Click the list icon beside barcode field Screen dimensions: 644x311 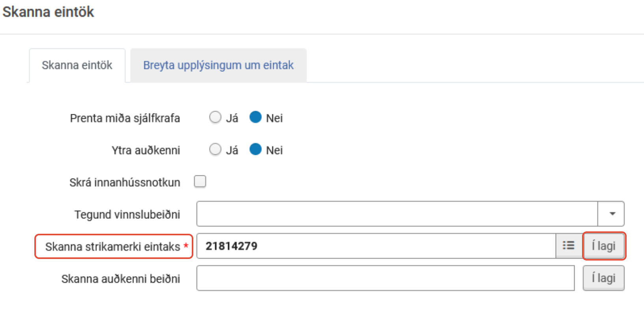[x=568, y=246]
